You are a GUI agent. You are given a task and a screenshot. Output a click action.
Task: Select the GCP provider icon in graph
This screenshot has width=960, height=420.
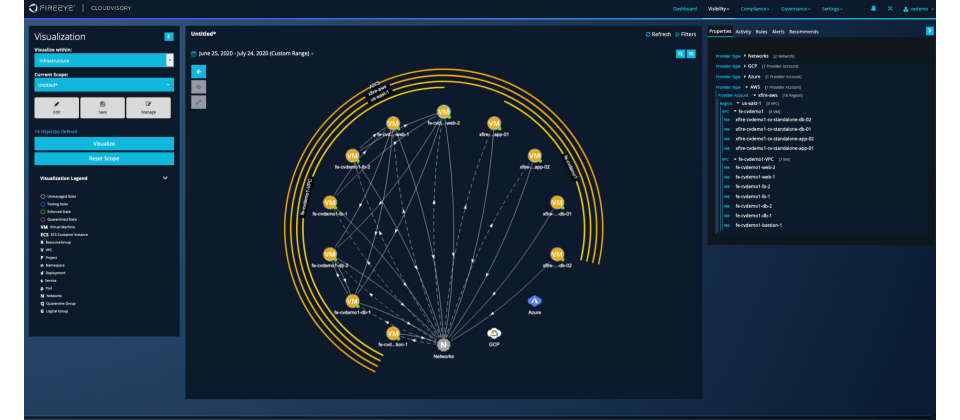click(x=494, y=333)
